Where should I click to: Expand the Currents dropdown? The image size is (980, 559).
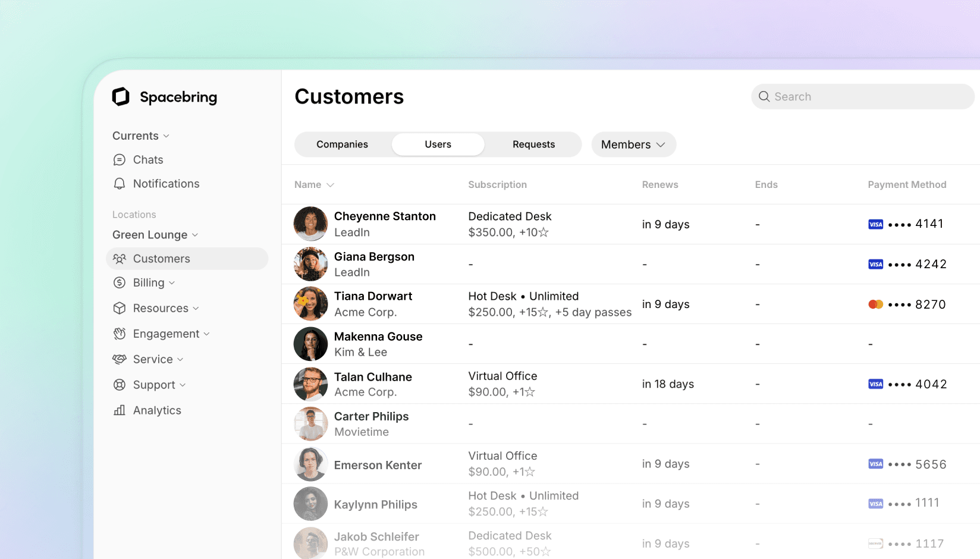point(141,136)
